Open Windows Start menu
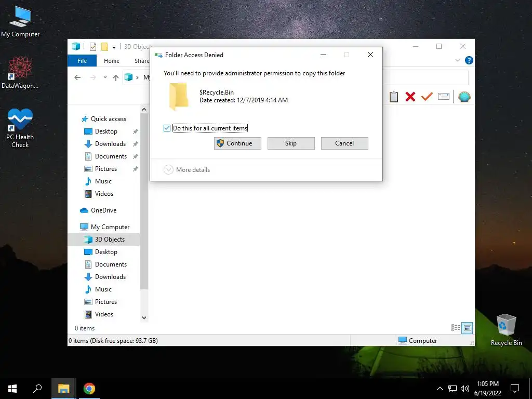 [x=12, y=389]
